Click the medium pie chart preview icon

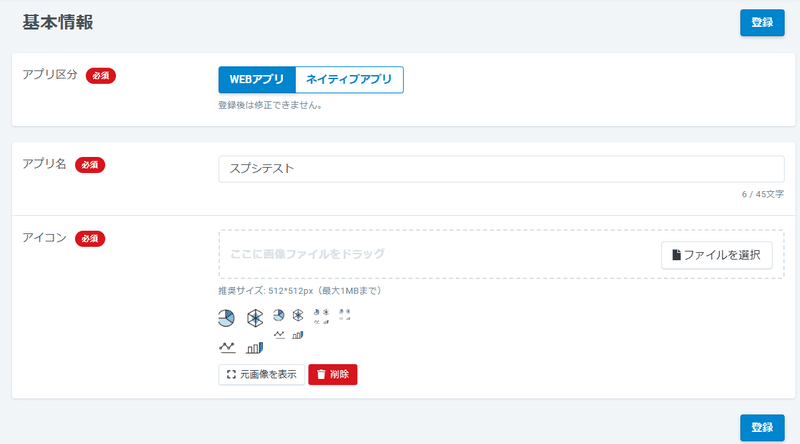(x=278, y=315)
